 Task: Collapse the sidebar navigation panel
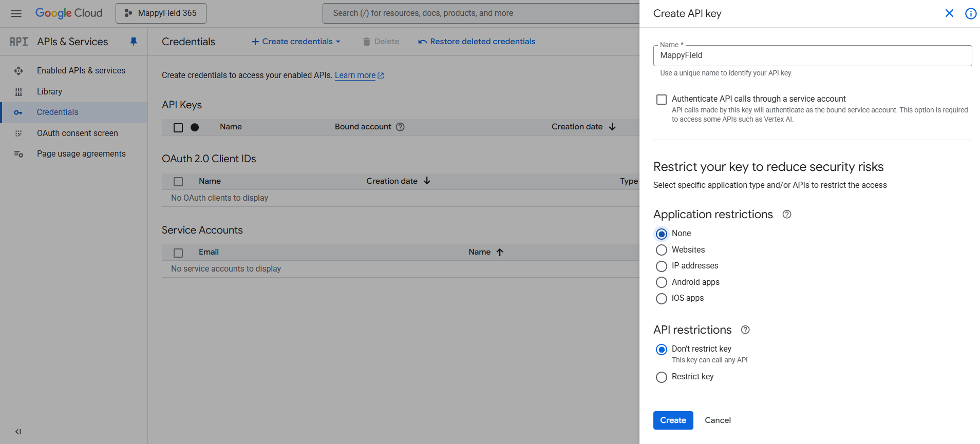[18, 432]
